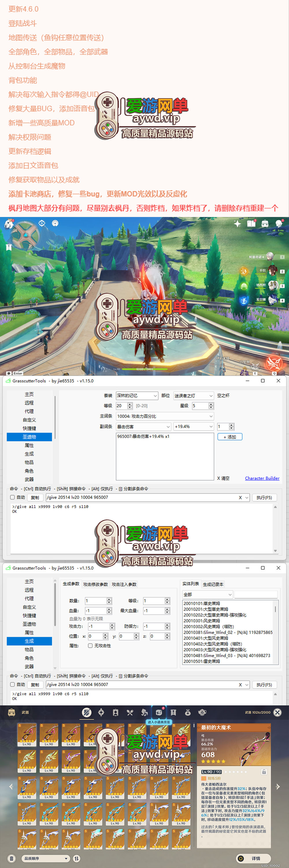The image size is (289, 868).
Task: Open the +19.4% value dropdown
Action: click(x=193, y=426)
